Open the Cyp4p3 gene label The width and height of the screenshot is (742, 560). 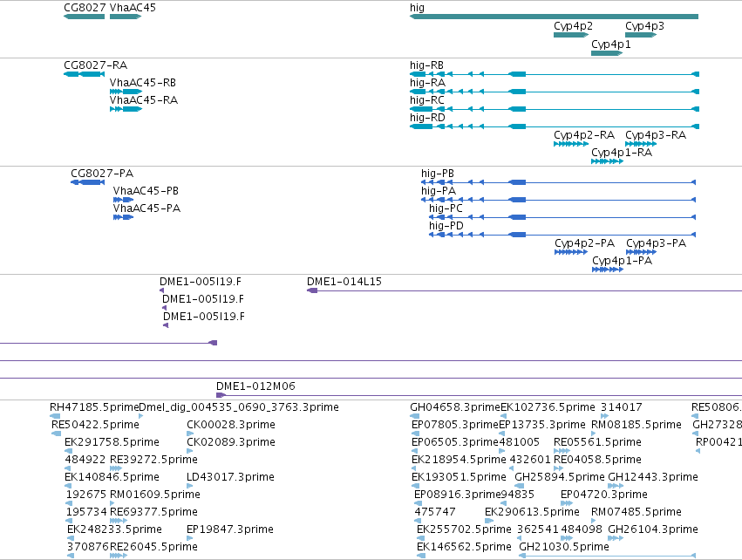click(x=644, y=26)
